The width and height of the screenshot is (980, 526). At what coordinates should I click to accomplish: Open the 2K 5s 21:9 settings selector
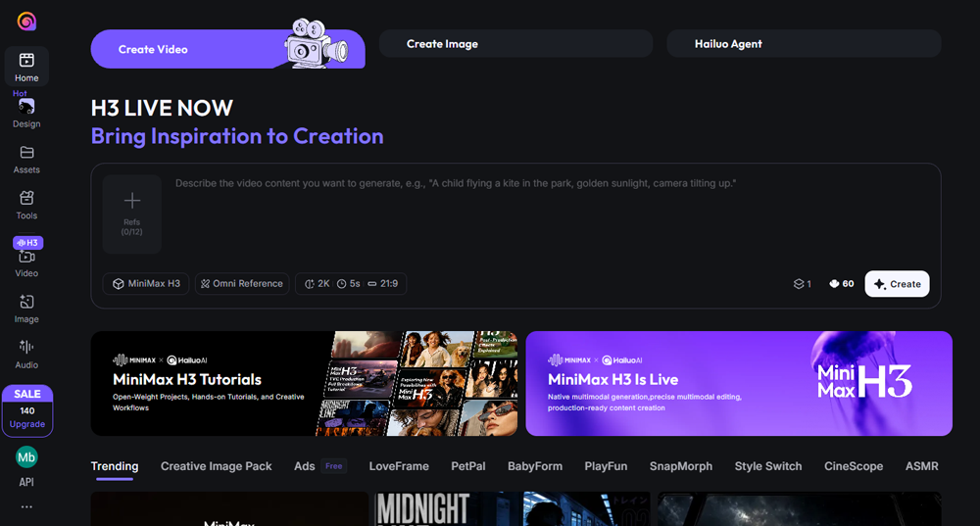click(351, 284)
